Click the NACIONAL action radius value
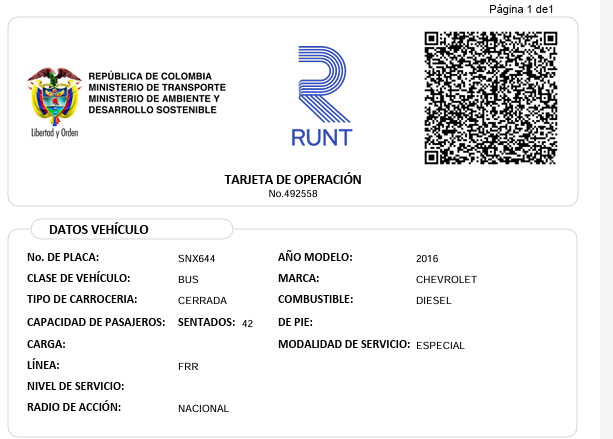The width and height of the screenshot is (613, 439). point(203,409)
